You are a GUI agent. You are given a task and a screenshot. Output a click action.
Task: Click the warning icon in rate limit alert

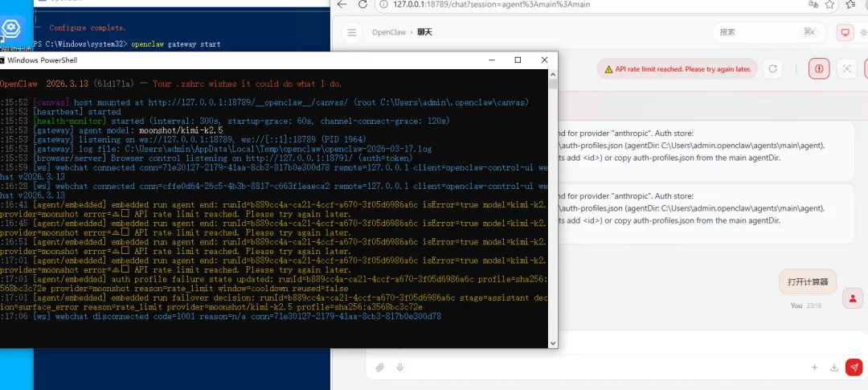[609, 70]
